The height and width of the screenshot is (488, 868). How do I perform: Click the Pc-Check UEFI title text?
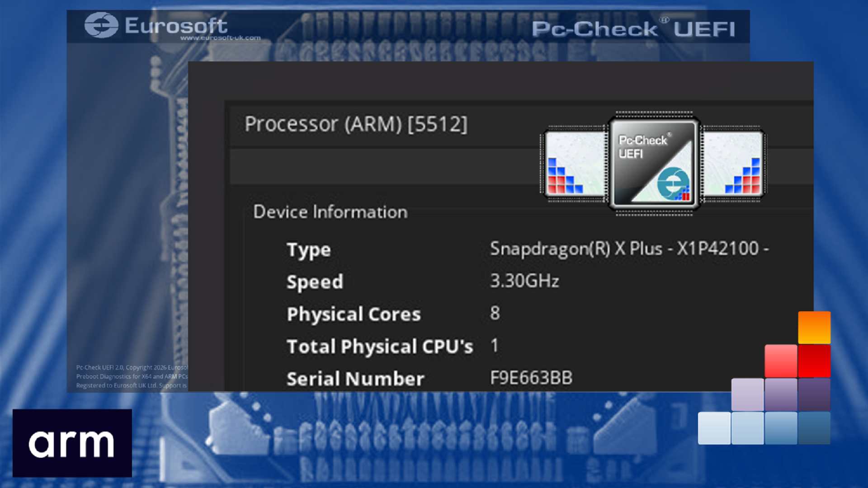pos(633,28)
